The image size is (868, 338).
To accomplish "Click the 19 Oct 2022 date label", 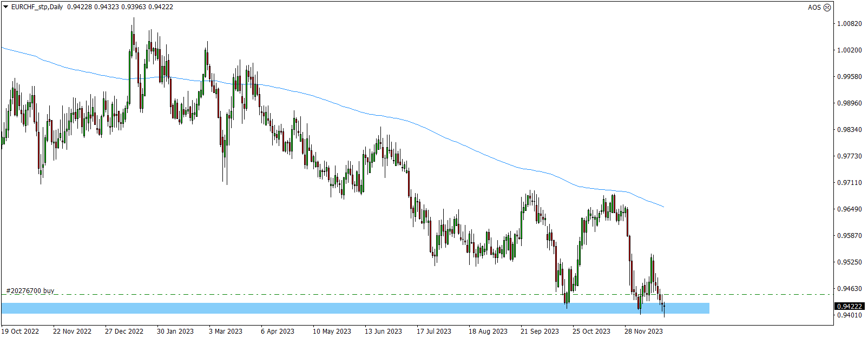I will [x=20, y=332].
